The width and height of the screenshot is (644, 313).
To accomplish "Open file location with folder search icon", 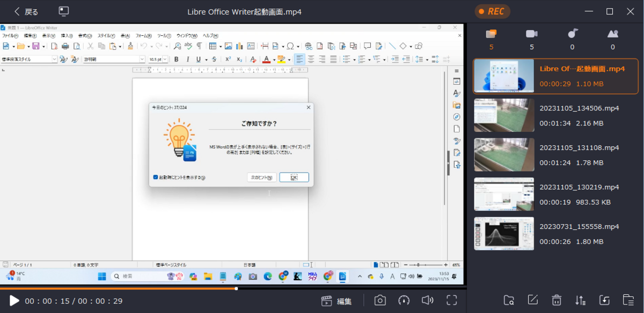I will coord(509,300).
